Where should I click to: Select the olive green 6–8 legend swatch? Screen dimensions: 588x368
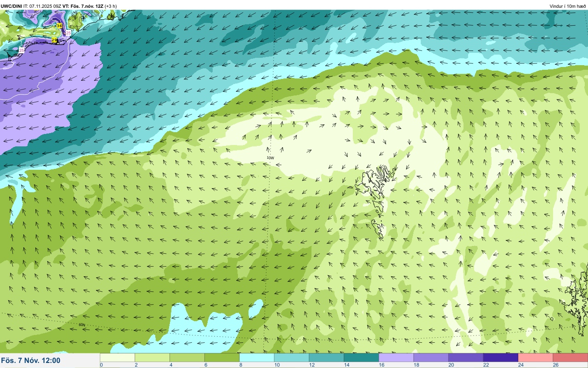[x=222, y=357]
